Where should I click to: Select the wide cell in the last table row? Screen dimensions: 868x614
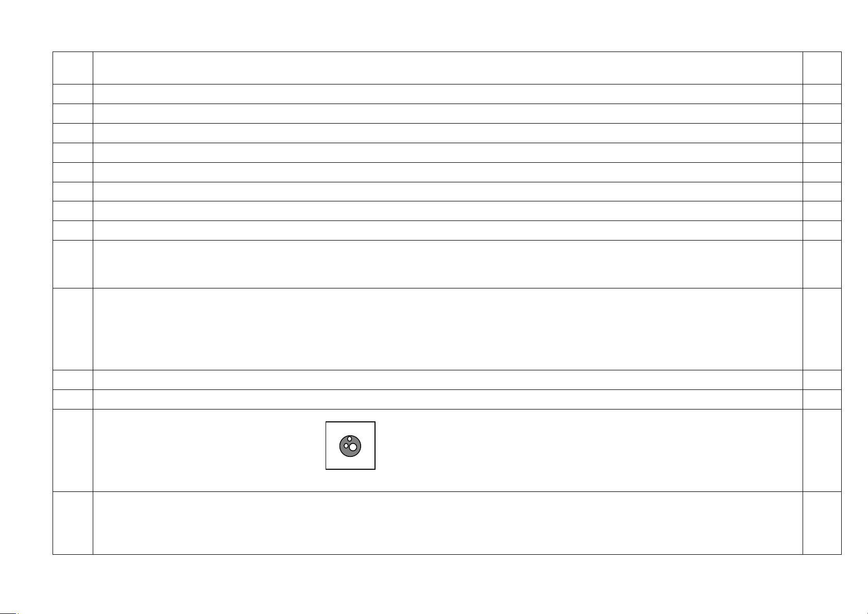point(447,523)
